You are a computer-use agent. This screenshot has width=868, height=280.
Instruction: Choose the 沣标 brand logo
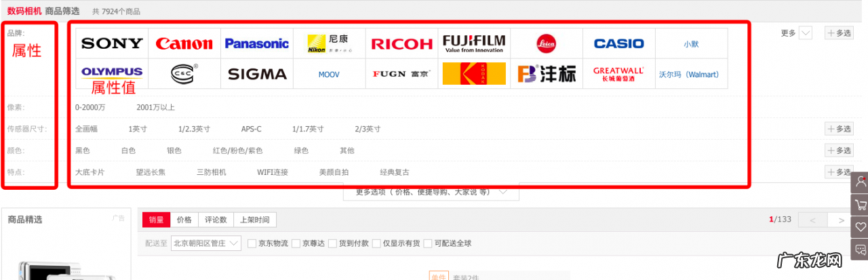[547, 74]
